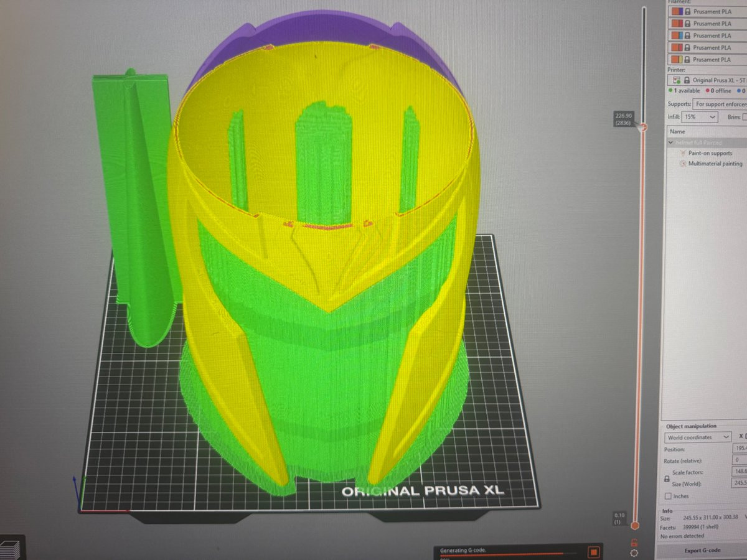Click the lock icon on third Prusament PLA row
The width and height of the screenshot is (747, 560).
tap(687, 35)
